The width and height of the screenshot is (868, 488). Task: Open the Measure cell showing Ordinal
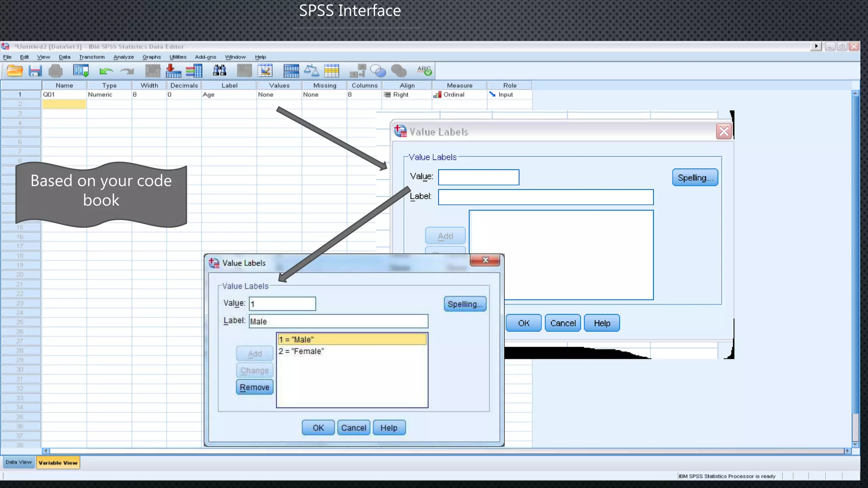pos(459,95)
